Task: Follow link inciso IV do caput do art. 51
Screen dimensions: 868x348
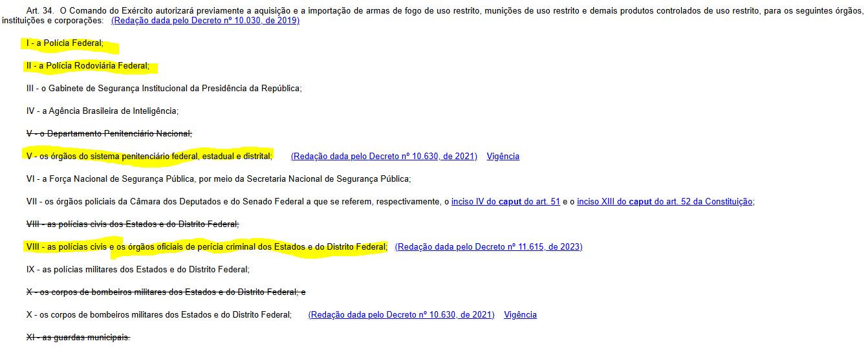Action: tap(506, 202)
